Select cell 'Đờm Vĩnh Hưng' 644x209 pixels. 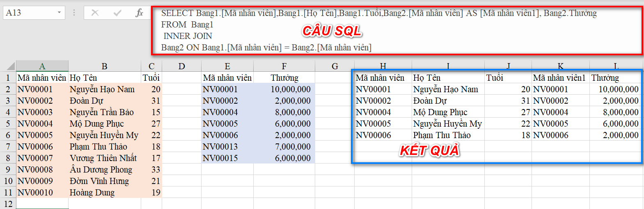[104, 181]
